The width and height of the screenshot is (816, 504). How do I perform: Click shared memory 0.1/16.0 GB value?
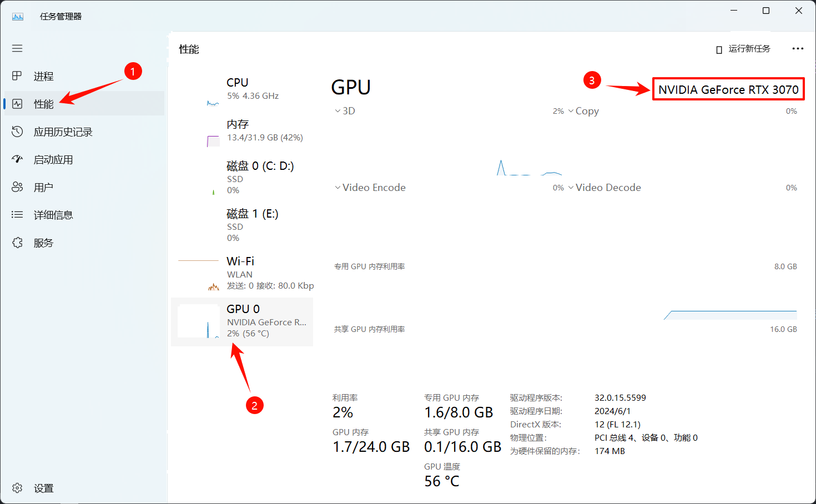(x=462, y=447)
